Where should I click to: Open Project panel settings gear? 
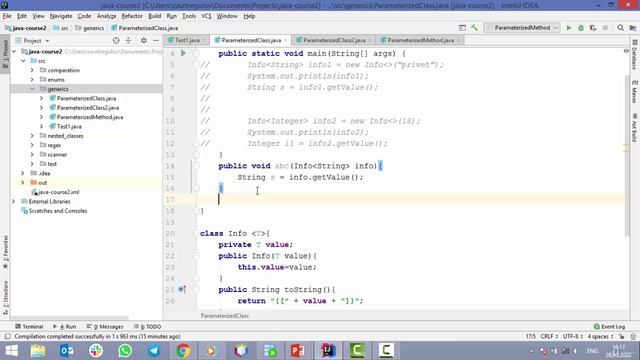[x=144, y=40]
